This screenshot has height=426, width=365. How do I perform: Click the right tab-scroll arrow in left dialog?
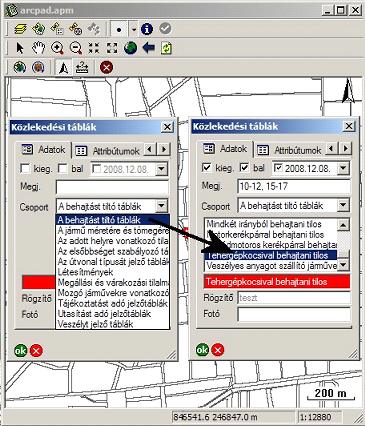(164, 149)
